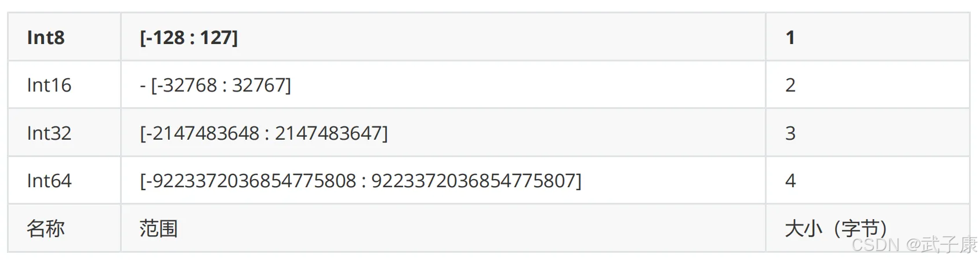Click the 127 upper bound value
Viewport: 980px width, 262px height.
(216, 38)
